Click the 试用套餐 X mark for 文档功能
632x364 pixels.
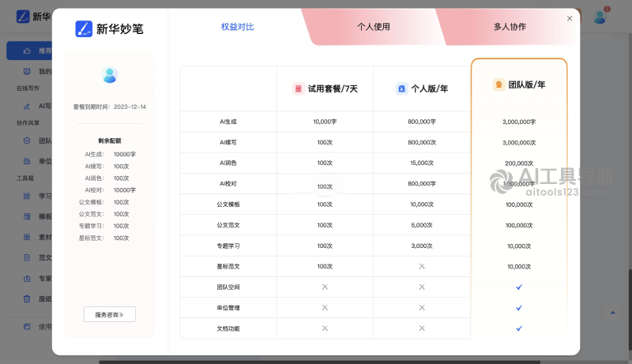325,328
